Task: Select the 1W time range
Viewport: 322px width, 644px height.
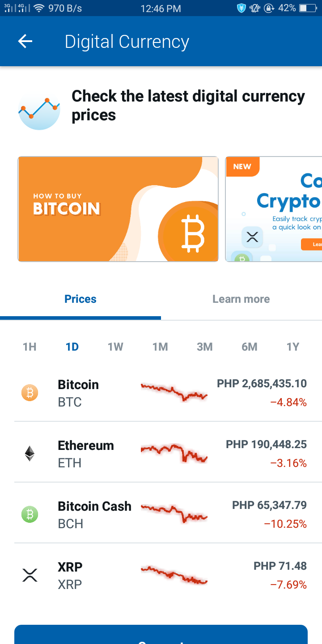Action: tap(115, 347)
